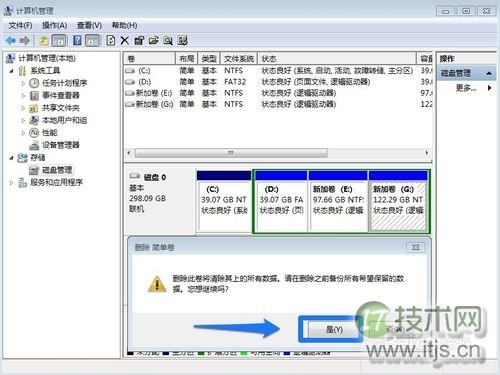Open the Help question mark toolbar icon
This screenshot has width=500, height=375.
point(77,41)
